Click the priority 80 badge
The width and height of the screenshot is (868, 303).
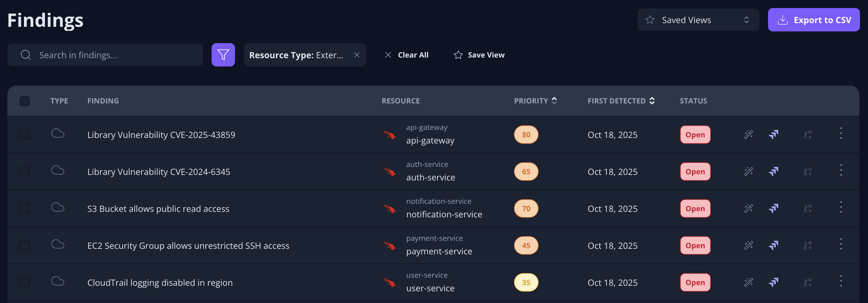click(x=526, y=135)
